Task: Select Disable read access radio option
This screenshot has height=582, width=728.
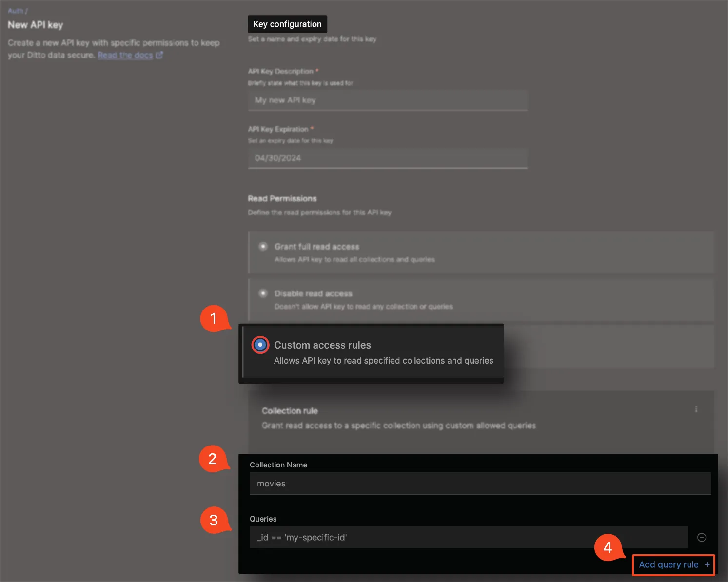Action: click(263, 293)
